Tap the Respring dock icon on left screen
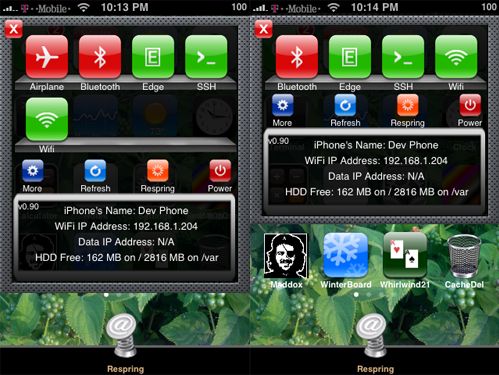Screen dimensions: 499x375 (121, 335)
